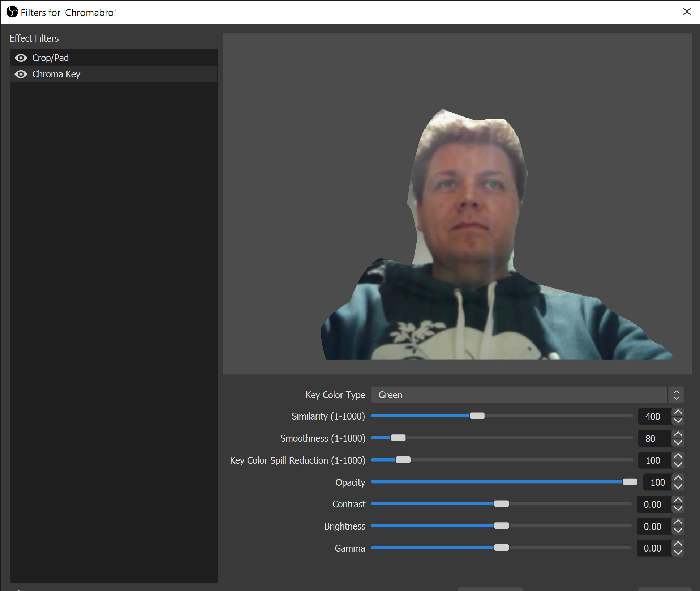Decrease Similarity with the down arrow
Screen dimensions: 700x591
(x=678, y=421)
